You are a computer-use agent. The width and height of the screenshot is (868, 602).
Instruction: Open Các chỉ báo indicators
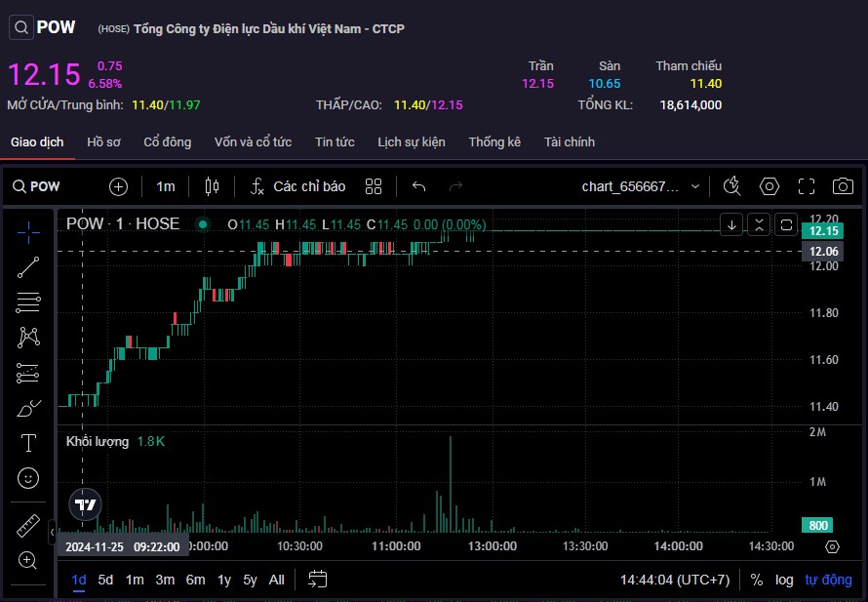pyautogui.click(x=297, y=186)
